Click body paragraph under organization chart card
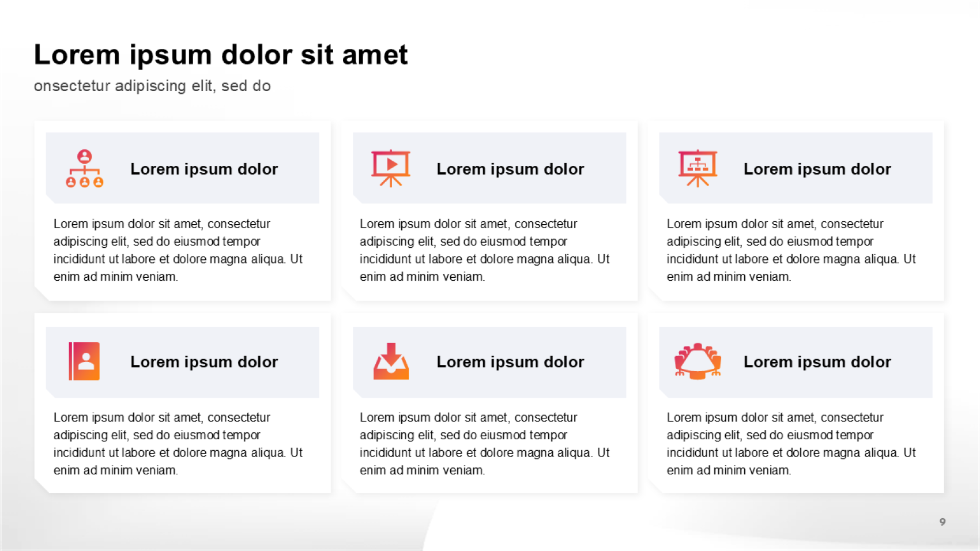Screen dimensions: 980x551 tap(178, 250)
